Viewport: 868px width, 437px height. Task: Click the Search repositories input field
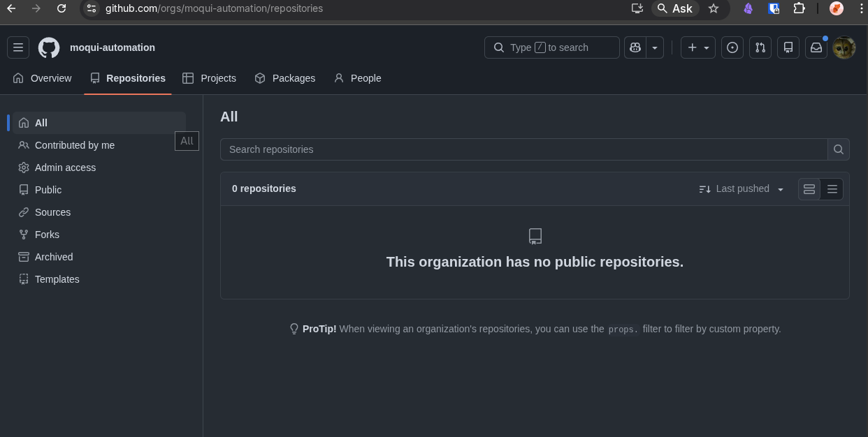pos(524,149)
